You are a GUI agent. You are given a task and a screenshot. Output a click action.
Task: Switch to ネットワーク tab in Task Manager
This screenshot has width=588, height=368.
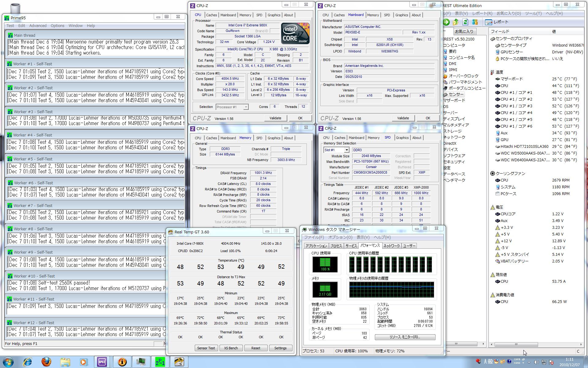point(391,246)
